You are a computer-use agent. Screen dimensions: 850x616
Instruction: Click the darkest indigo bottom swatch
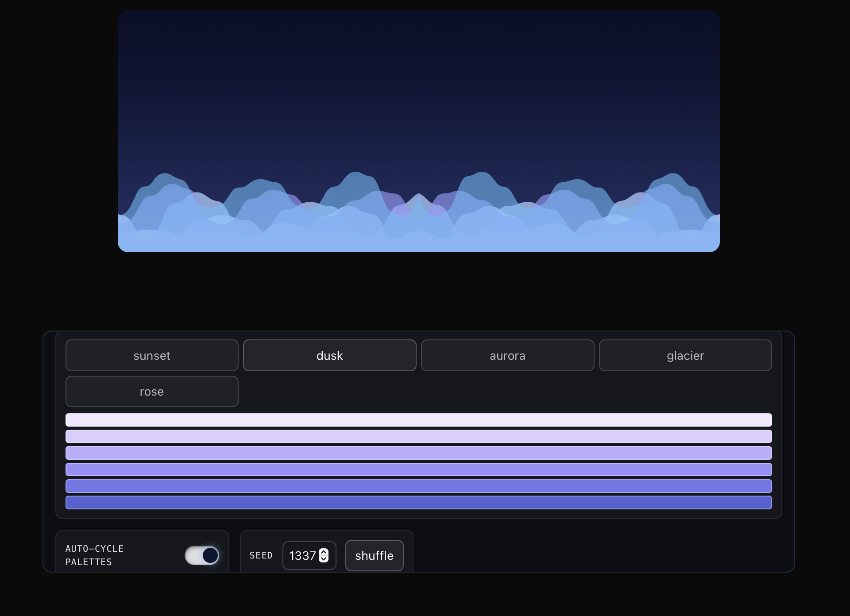(x=418, y=503)
